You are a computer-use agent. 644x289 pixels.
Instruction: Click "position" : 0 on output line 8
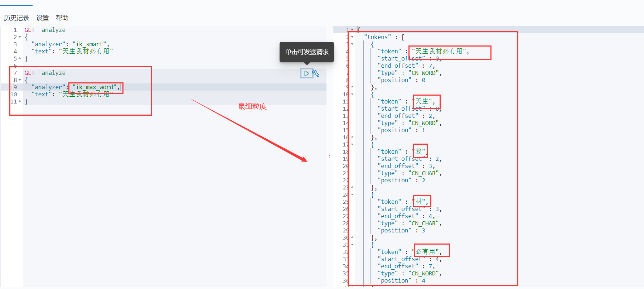point(401,80)
